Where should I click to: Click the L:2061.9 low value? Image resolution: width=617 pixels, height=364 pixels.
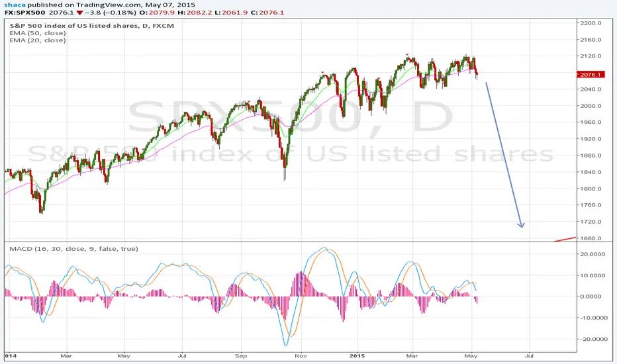pyautogui.click(x=231, y=13)
